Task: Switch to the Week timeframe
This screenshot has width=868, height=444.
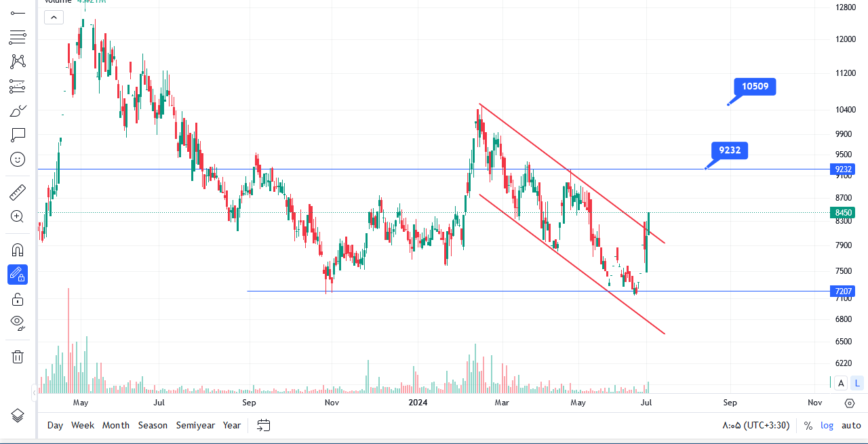Action: [83, 426]
